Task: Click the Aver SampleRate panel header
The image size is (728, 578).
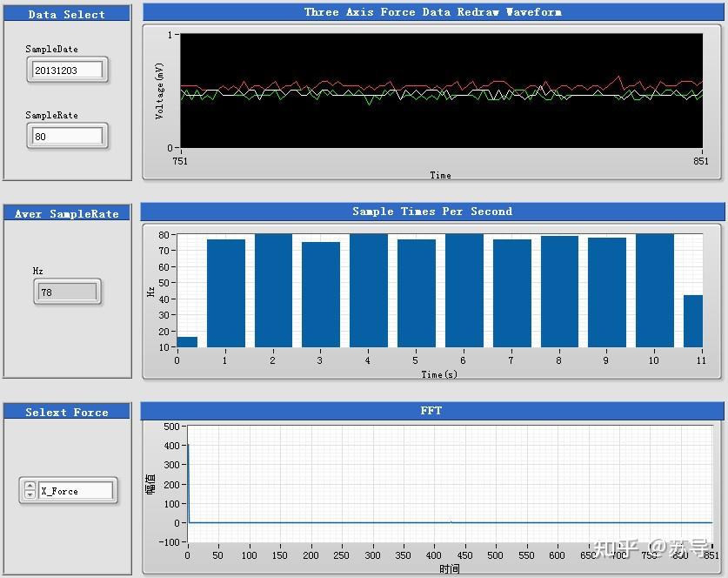Action: coord(67,214)
